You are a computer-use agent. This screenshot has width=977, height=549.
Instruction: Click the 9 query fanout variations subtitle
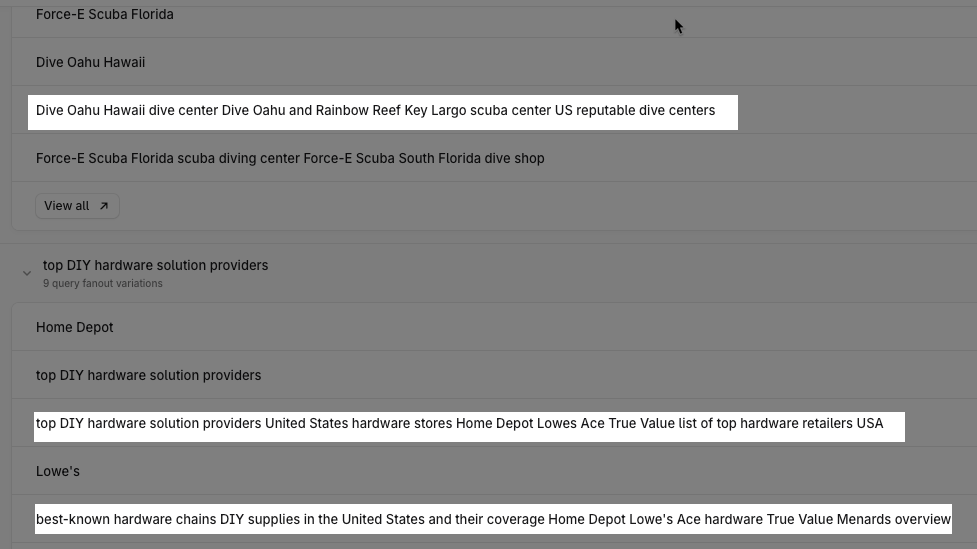[x=103, y=284]
